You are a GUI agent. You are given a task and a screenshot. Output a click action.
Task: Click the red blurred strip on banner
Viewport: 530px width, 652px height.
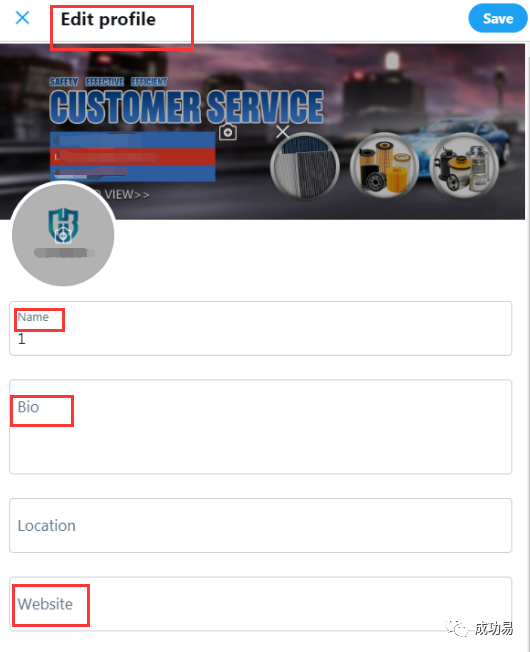coord(133,157)
